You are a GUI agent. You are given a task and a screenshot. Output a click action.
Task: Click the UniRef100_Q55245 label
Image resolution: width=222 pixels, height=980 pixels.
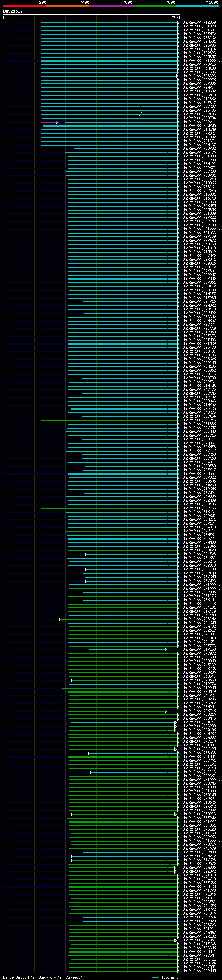(x=199, y=561)
